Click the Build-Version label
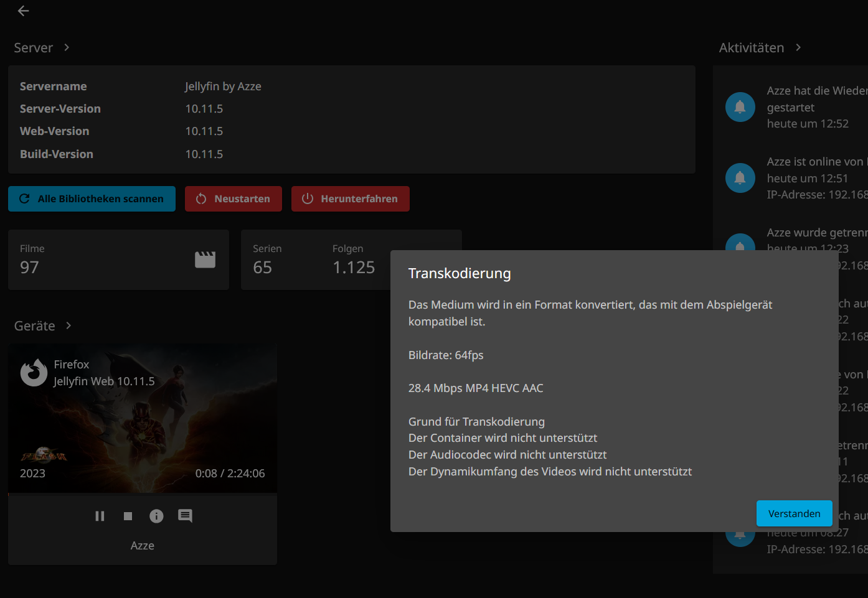Viewport: 868px width, 598px height. pyautogui.click(x=57, y=154)
